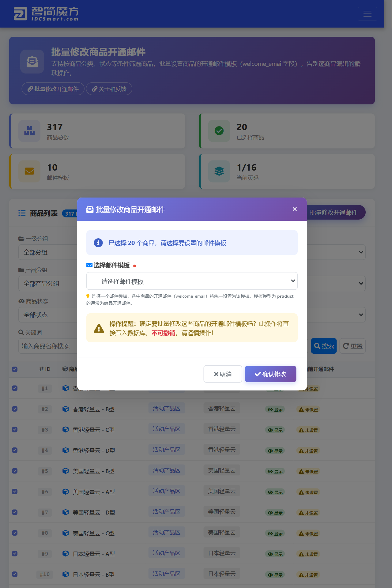The image size is (392, 588).
Task: Click the list icon next to 商品列表
Action: pos(22,213)
